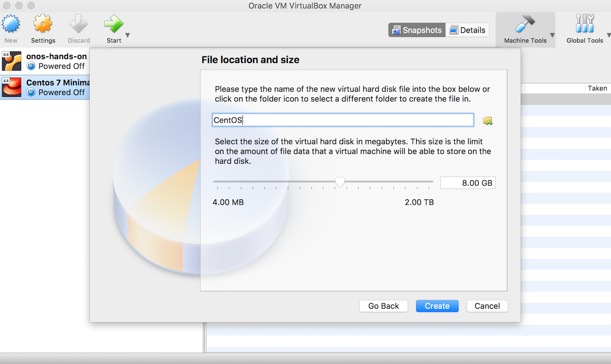Click the Create button

pos(437,306)
